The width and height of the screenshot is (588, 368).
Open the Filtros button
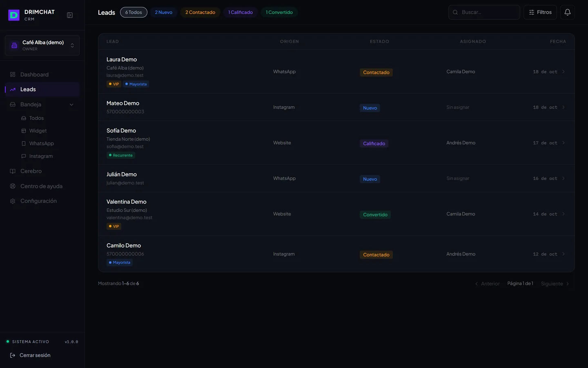pos(540,12)
